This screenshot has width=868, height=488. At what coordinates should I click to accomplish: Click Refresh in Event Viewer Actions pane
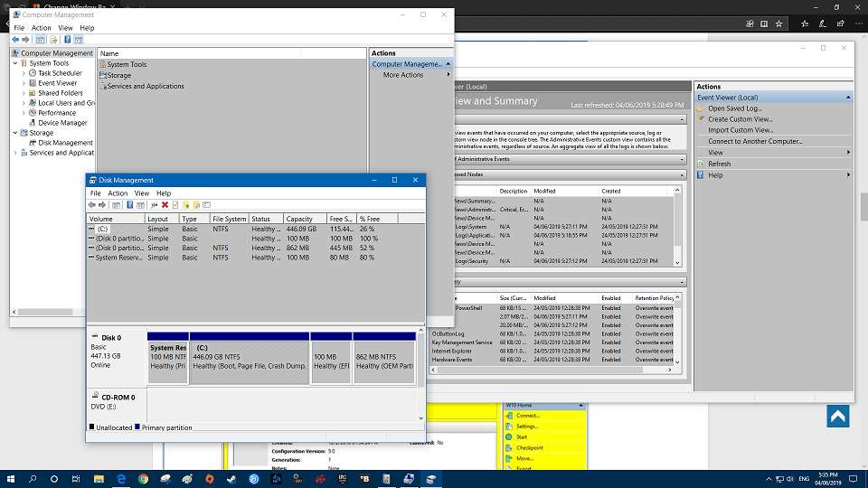click(x=719, y=164)
